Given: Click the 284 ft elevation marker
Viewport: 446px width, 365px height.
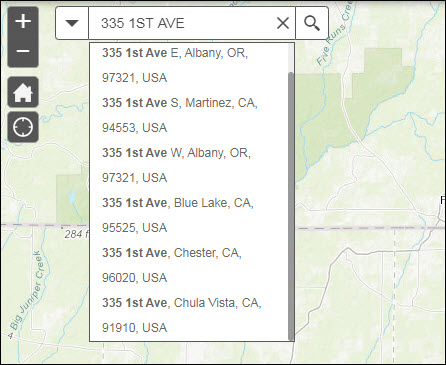Looking at the screenshot, I should point(75,234).
